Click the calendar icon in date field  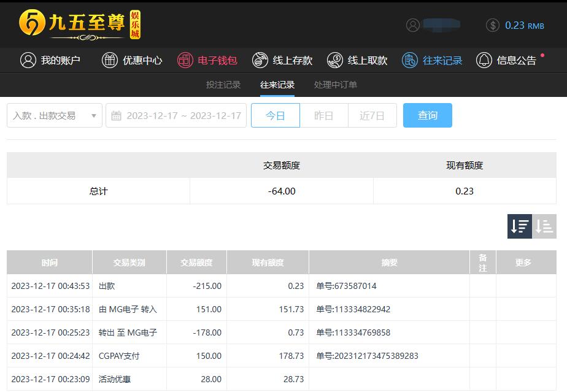click(x=117, y=116)
